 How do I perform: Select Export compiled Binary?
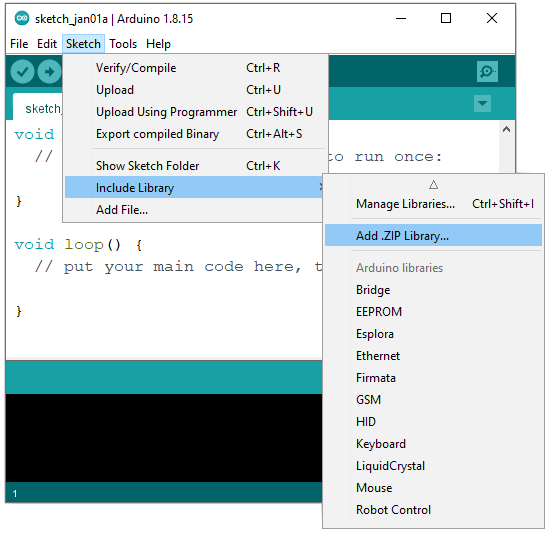pos(194,134)
